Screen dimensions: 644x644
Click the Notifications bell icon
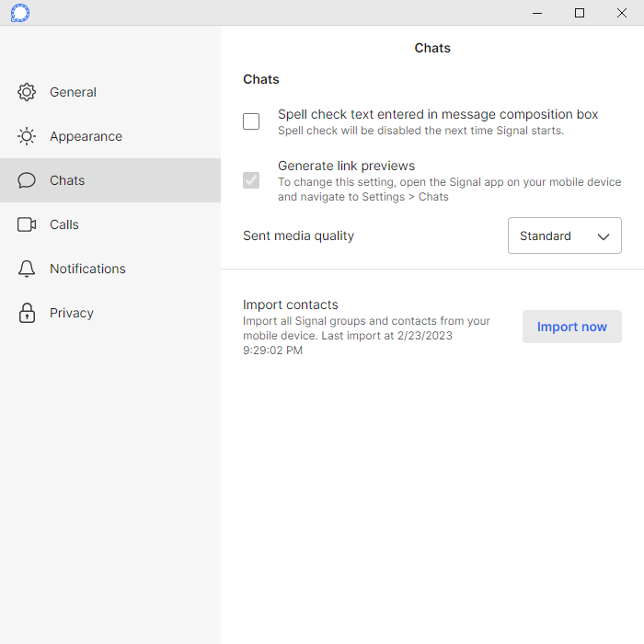(x=27, y=269)
